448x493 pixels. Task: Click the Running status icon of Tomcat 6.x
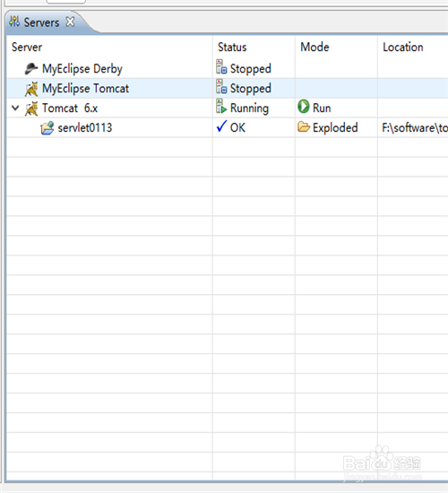[x=221, y=107]
